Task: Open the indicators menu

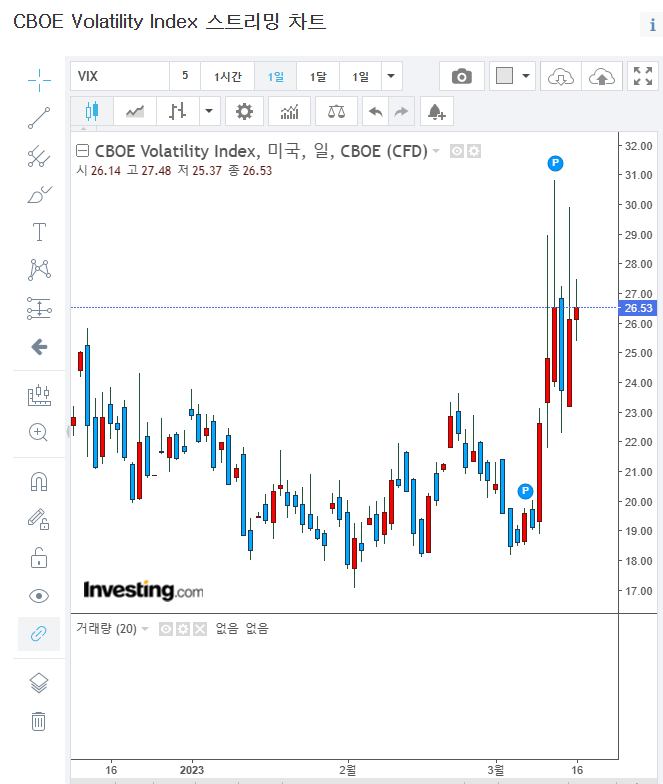Action: (290, 111)
